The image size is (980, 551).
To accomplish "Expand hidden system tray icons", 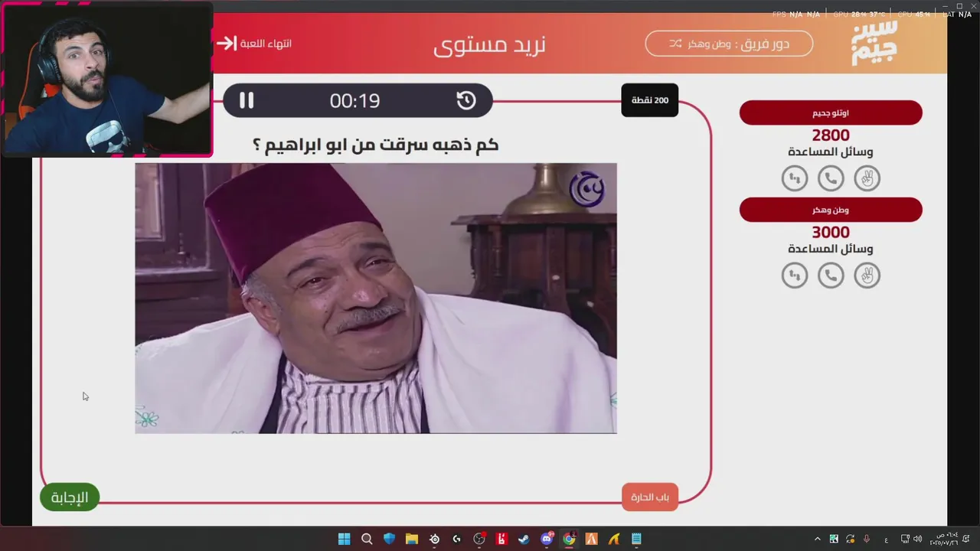I will (x=817, y=539).
